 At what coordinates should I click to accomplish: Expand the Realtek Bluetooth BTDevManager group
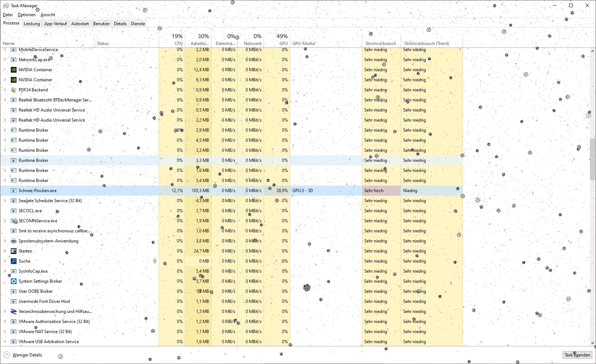5,100
